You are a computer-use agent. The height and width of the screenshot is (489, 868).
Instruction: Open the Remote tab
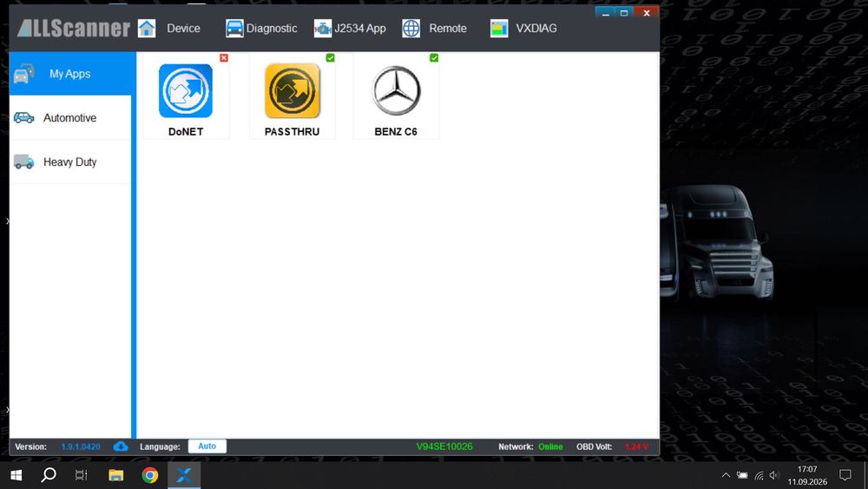(x=448, y=29)
